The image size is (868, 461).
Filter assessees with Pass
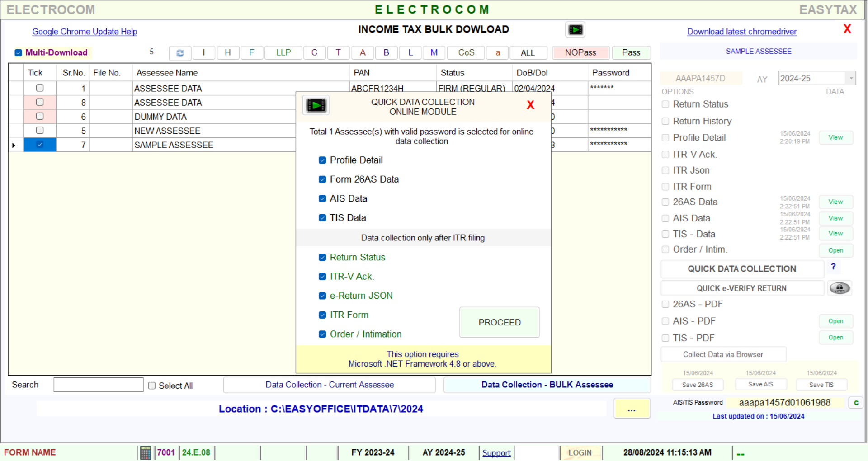[631, 53]
